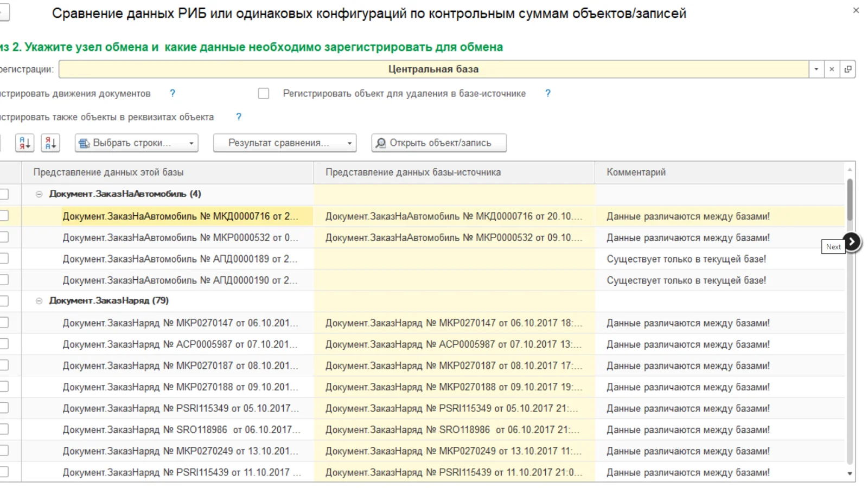The width and height of the screenshot is (868, 488).
Task: Enable 'Регистрировать объект для удаления в базе-источнике' checkbox
Action: (x=264, y=94)
